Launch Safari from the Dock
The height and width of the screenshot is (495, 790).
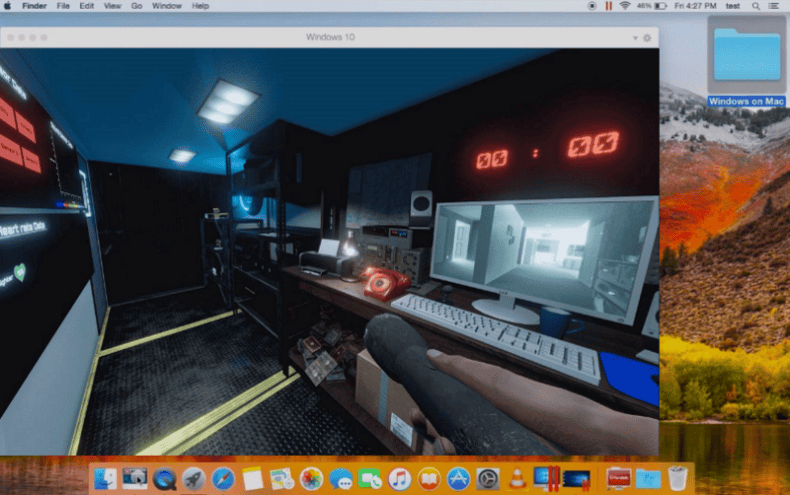pyautogui.click(x=223, y=478)
